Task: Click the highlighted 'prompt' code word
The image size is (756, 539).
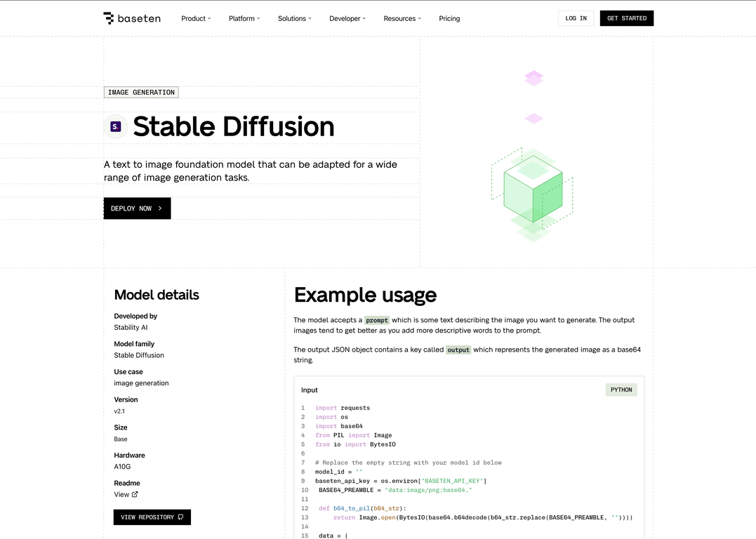Action: coord(376,320)
